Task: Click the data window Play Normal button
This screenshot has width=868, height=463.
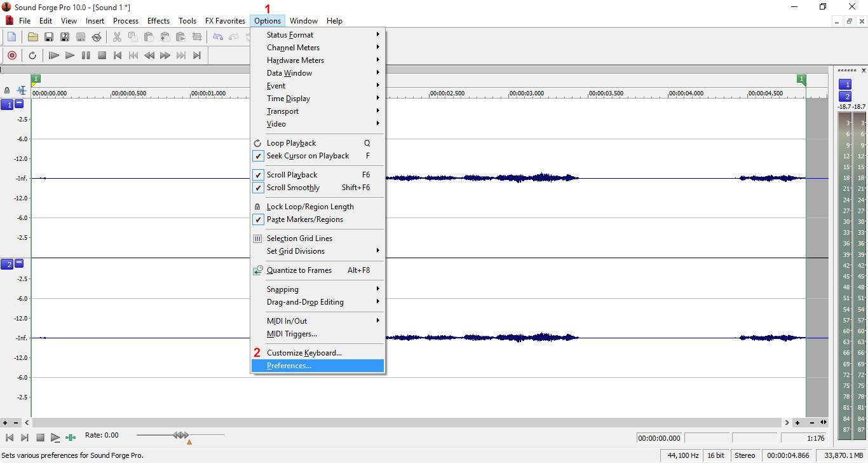Action: (x=55, y=438)
